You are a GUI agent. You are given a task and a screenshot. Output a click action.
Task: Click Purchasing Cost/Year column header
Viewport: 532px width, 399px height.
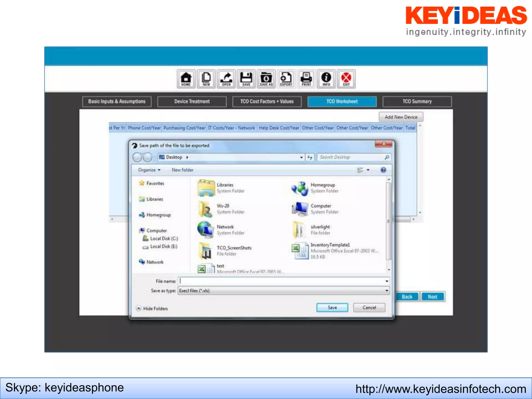pos(184,128)
